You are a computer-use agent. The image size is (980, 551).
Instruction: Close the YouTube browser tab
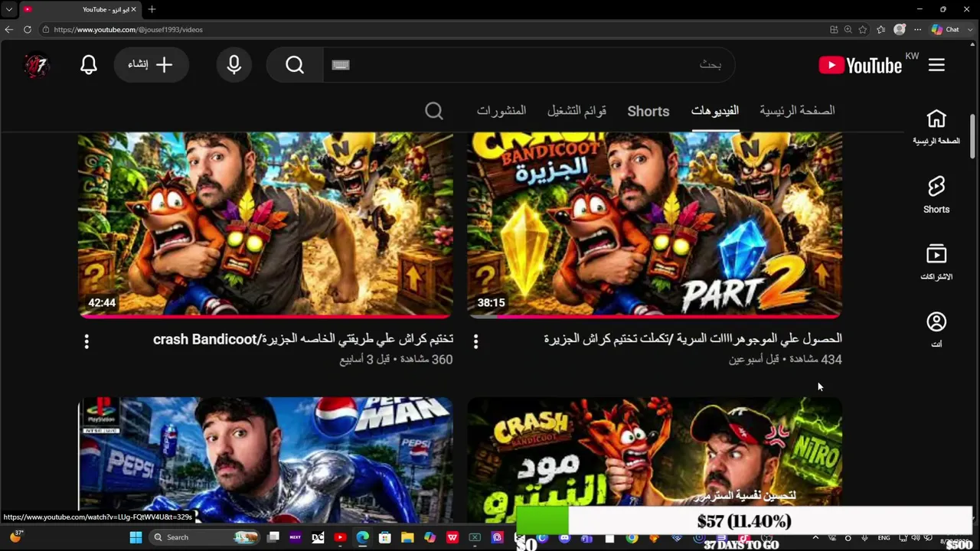(133, 9)
